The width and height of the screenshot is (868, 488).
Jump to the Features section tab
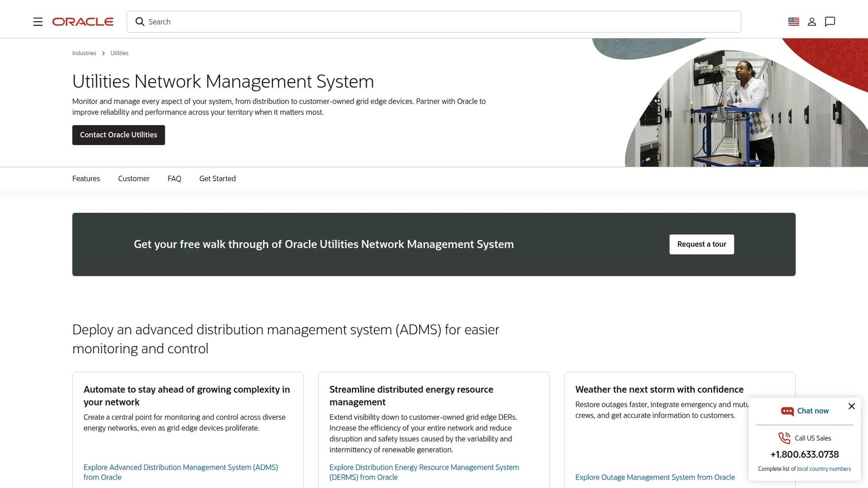pos(86,179)
